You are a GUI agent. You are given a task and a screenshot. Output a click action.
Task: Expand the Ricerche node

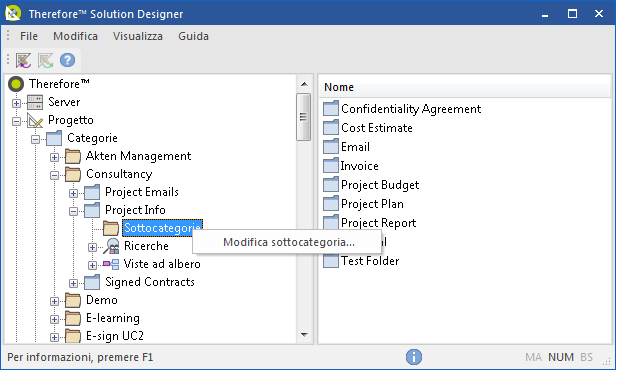[92, 247]
